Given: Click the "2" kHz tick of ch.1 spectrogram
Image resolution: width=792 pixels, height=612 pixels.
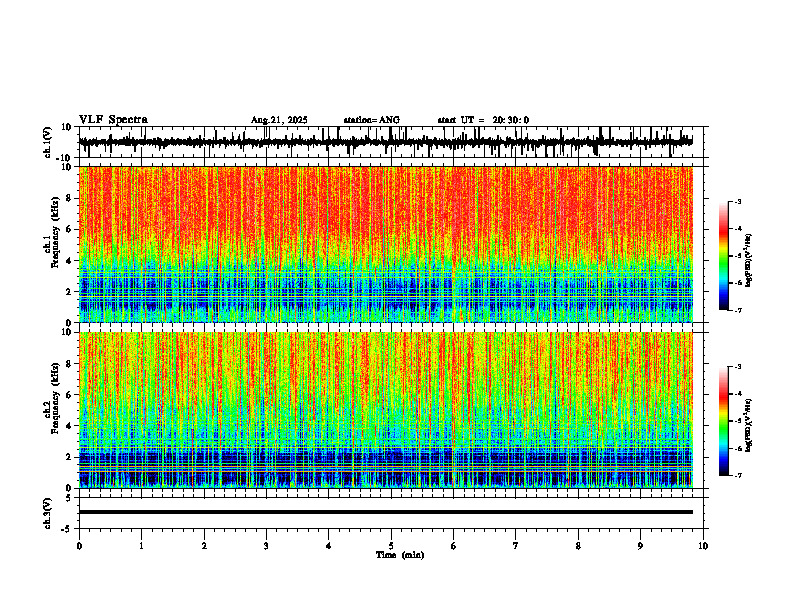Looking at the screenshot, I should click(x=69, y=292).
